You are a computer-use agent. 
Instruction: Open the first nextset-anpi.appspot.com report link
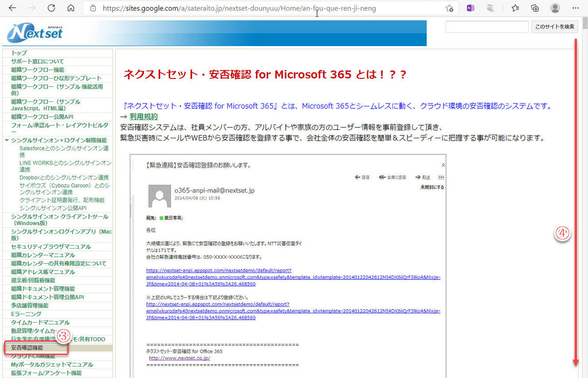coord(293,277)
